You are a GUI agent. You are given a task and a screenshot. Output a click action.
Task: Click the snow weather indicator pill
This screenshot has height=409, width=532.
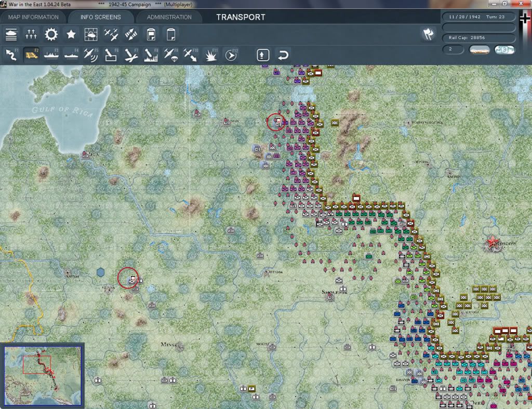click(x=504, y=50)
